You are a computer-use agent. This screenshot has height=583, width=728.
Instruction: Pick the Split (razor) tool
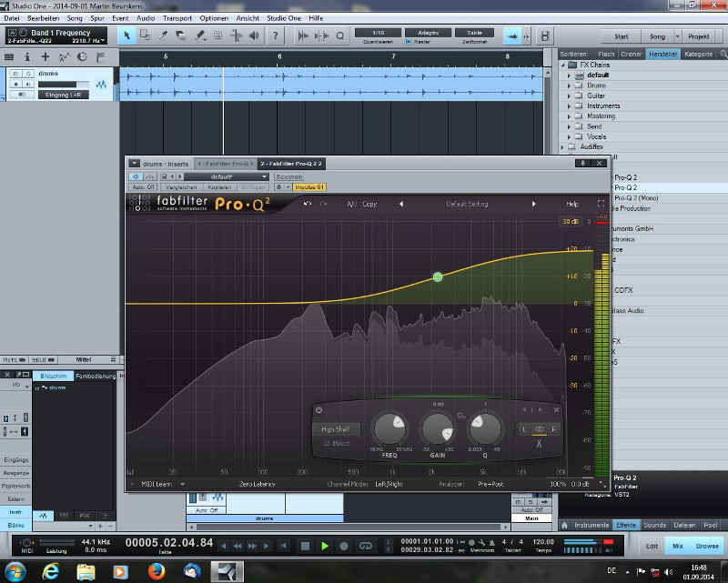[x=164, y=35]
